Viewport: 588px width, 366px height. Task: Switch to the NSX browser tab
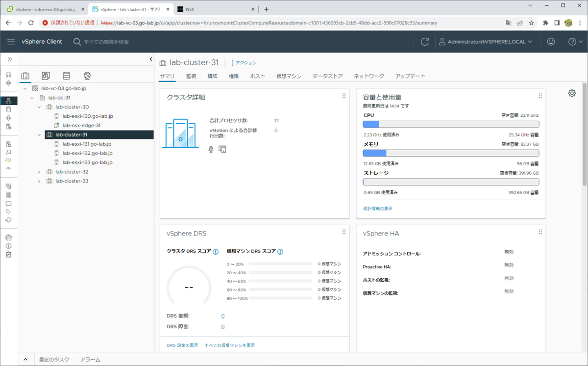216,9
